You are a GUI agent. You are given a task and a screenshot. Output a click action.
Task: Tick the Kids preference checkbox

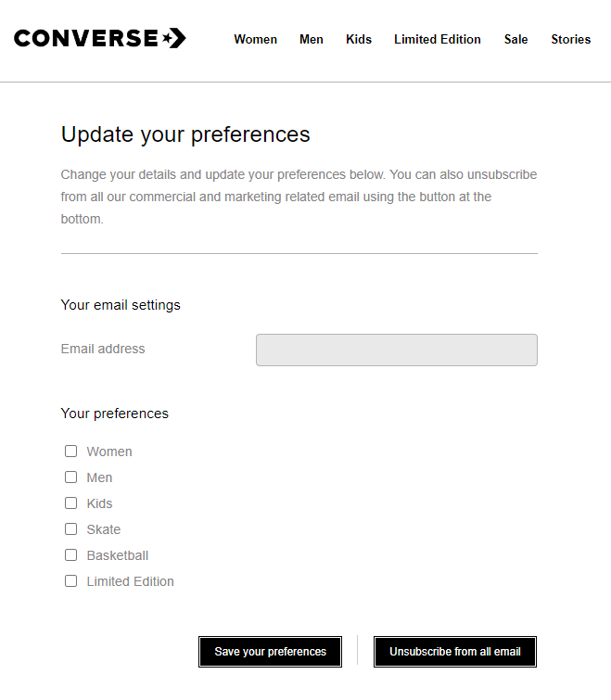tap(70, 503)
